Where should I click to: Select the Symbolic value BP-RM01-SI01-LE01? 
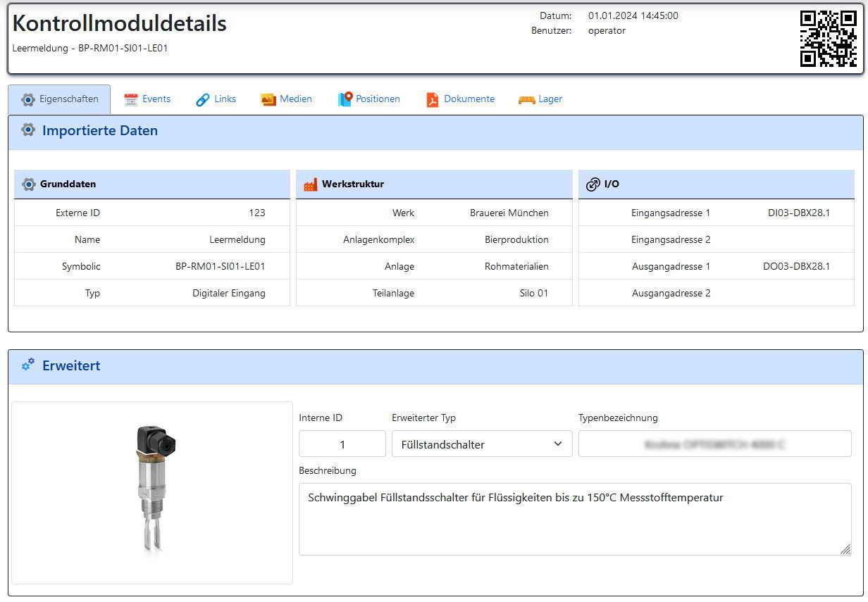(221, 266)
